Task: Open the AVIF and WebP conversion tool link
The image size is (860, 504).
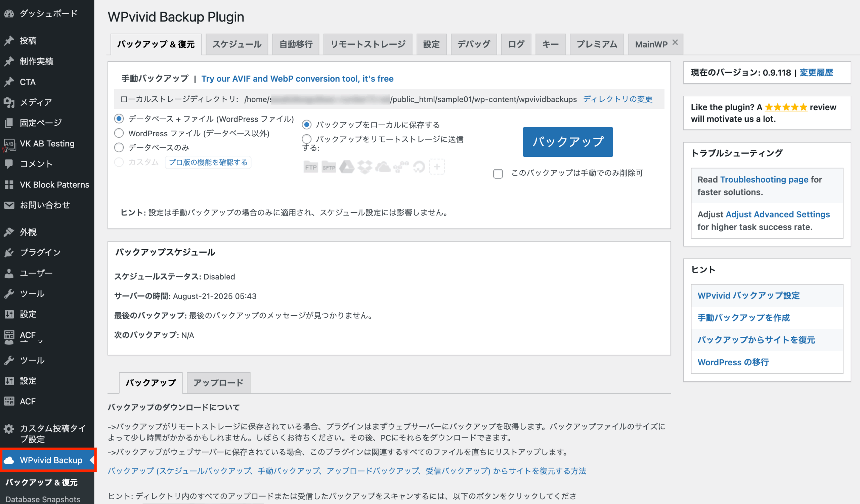Action: click(297, 79)
